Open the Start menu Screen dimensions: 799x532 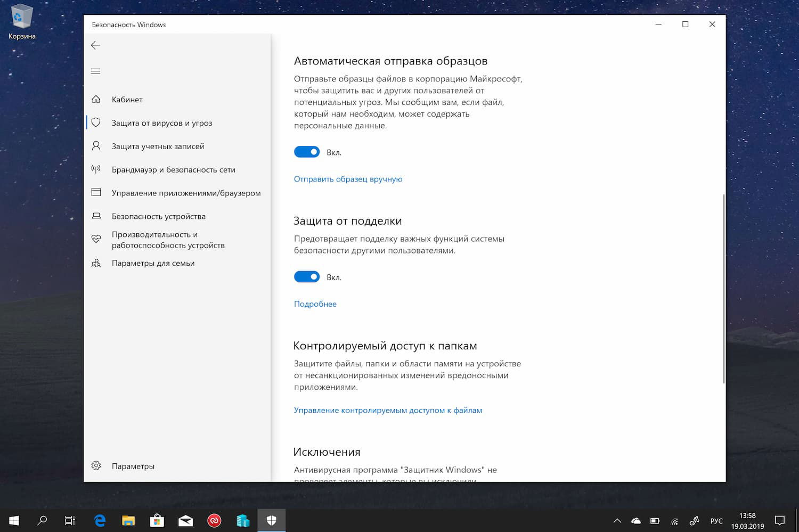click(x=13, y=520)
